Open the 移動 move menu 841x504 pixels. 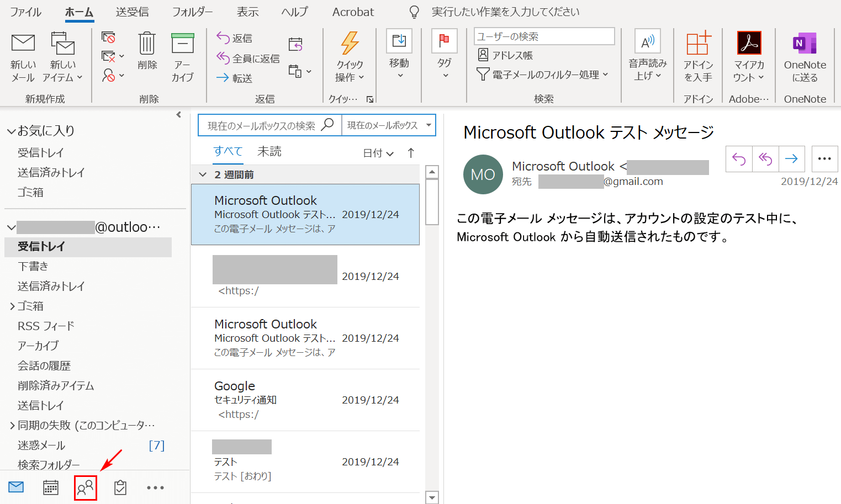click(399, 54)
